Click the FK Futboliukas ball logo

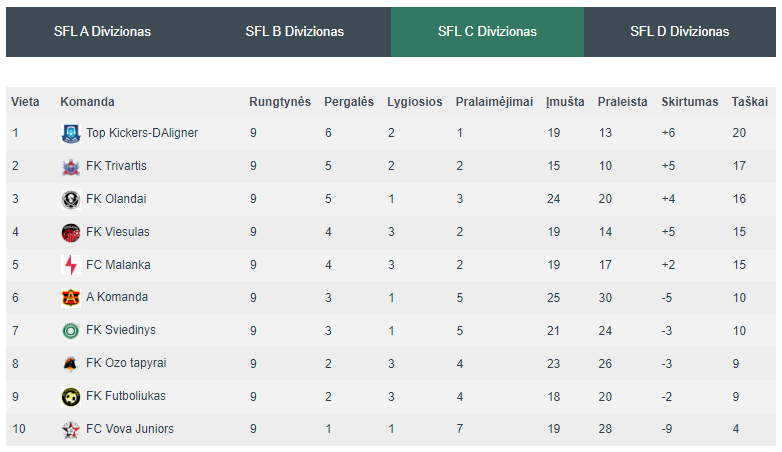(71, 397)
